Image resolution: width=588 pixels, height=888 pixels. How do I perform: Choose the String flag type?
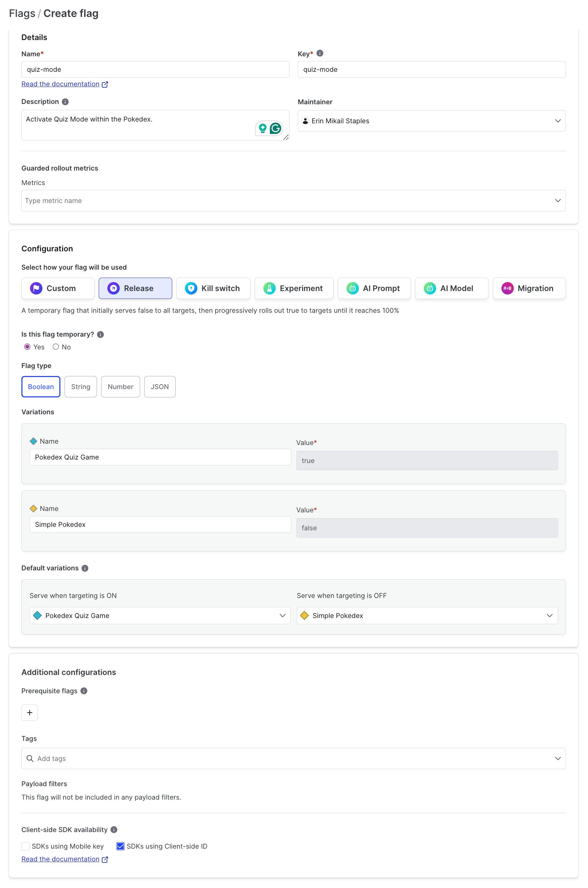click(x=81, y=387)
